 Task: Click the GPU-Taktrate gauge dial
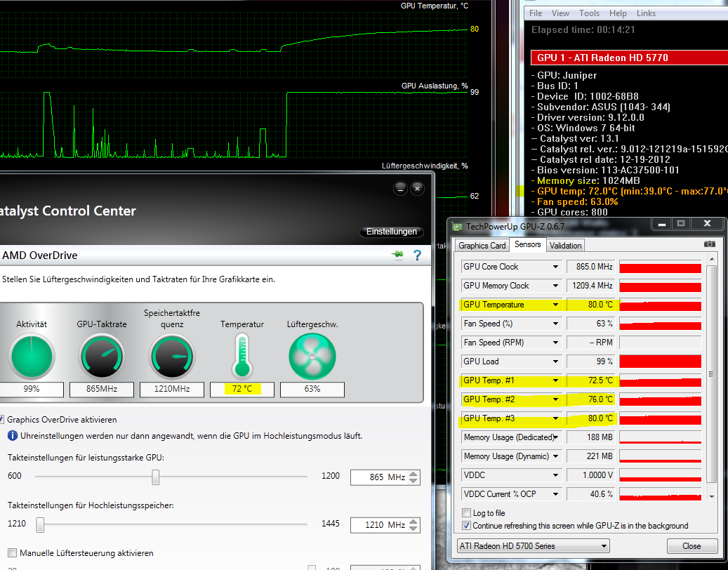pos(102,357)
